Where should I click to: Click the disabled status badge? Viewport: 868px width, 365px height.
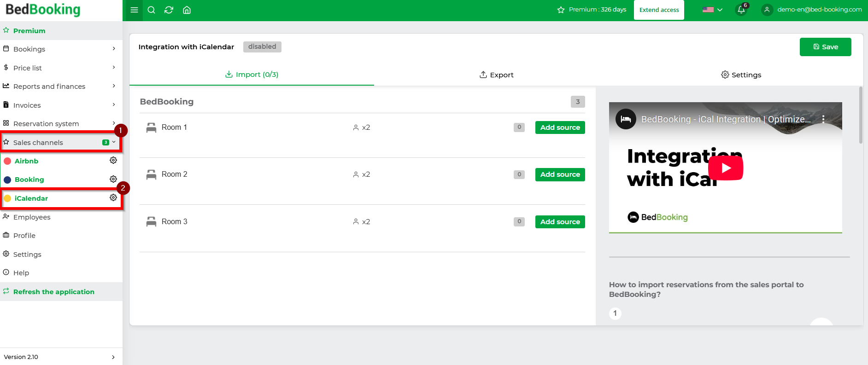coord(262,46)
